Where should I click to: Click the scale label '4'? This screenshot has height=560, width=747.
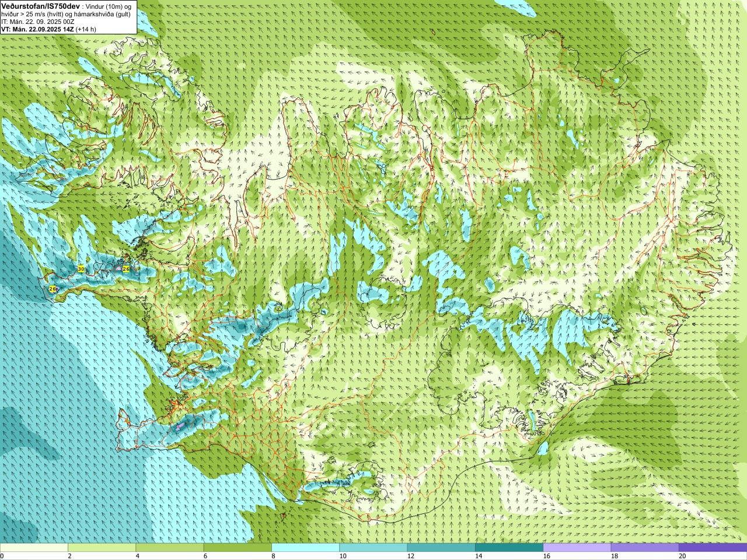pos(137,556)
